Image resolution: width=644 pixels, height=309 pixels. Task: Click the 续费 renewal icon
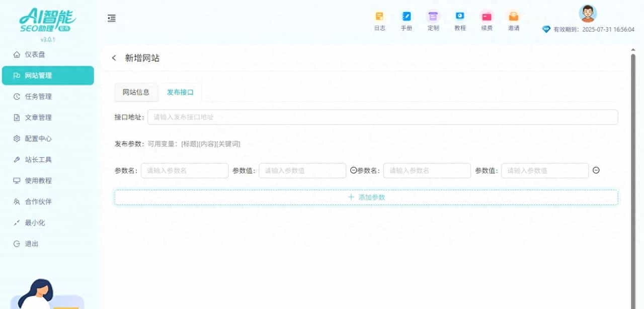(x=487, y=20)
